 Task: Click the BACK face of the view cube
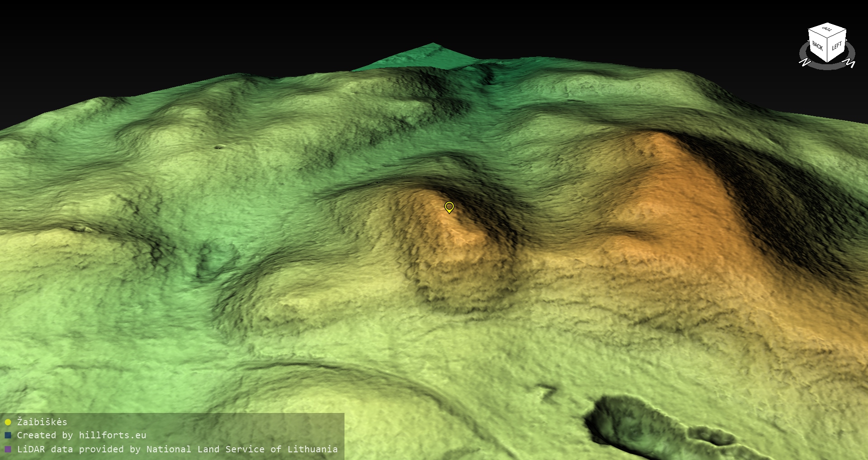817,46
